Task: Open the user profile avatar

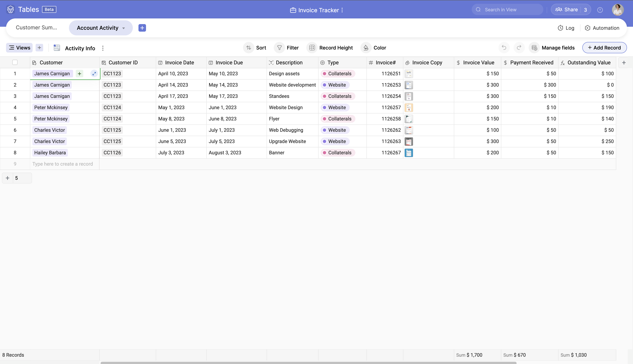Action: coord(618,10)
